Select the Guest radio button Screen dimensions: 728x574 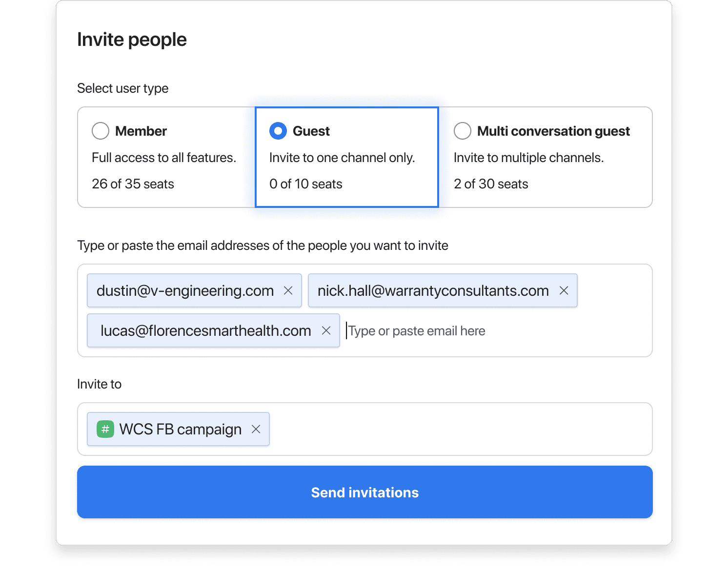(x=278, y=131)
